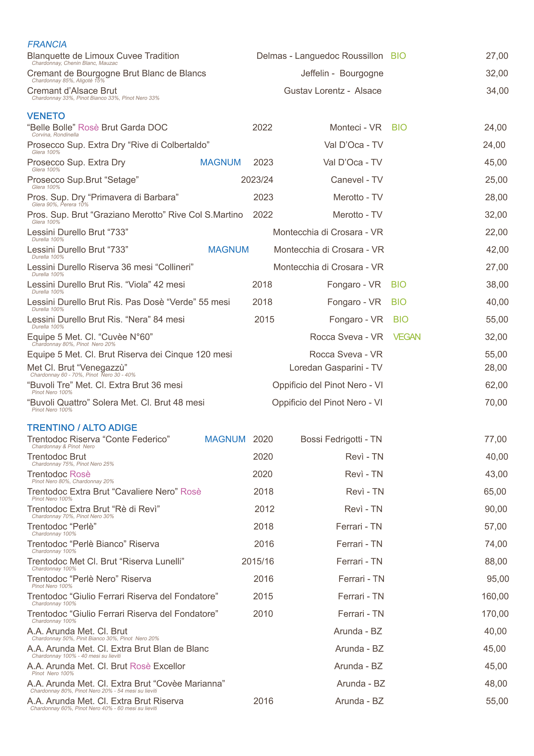
Task: Select Lessini Durello Brut Ris. "Nera" 84 mesi
Action: pos(106,319)
